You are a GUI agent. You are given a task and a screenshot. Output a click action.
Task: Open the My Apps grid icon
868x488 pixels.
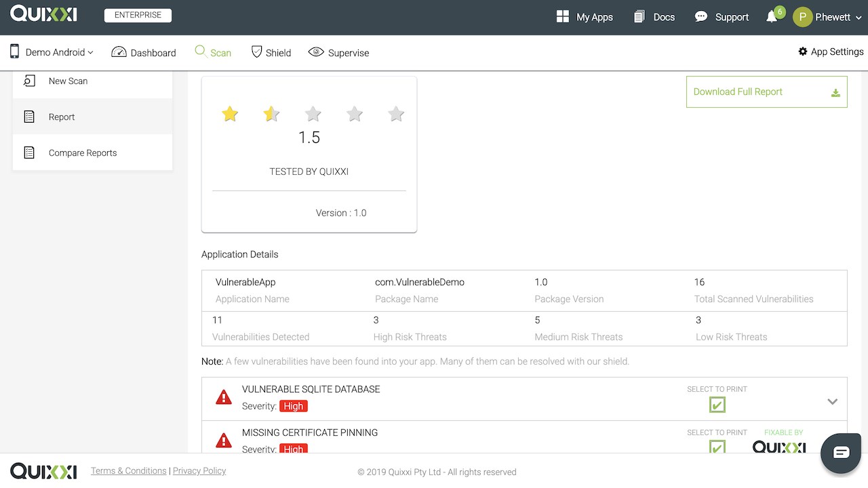coord(562,17)
